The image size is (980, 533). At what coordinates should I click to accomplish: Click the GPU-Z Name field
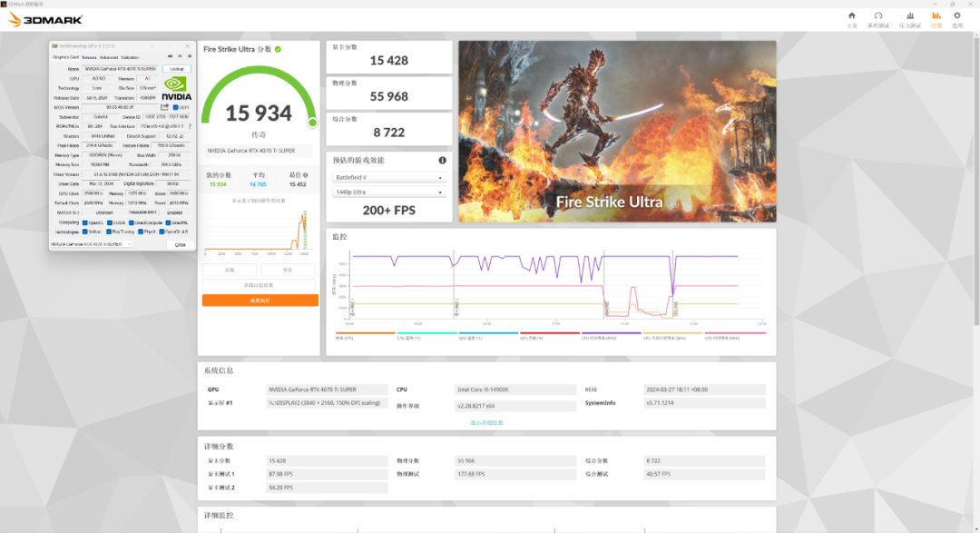click(122, 69)
